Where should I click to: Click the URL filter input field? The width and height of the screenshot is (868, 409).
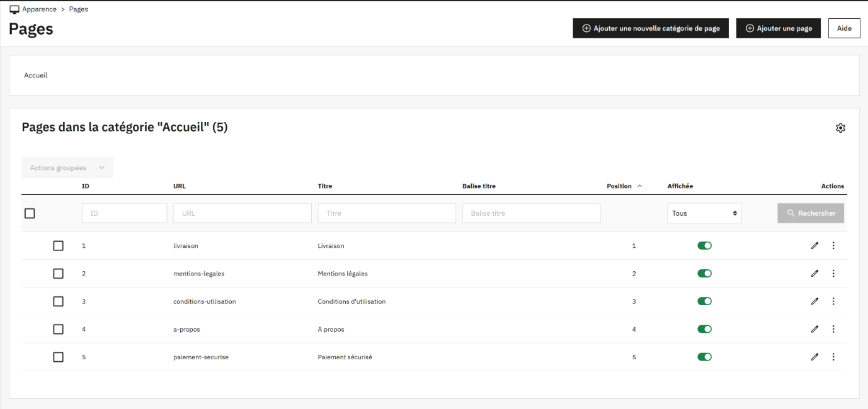click(243, 213)
